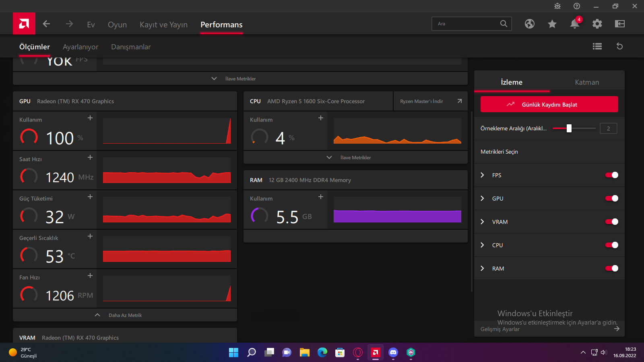The image size is (644, 362).
Task: Toggle FPS metric switch off
Action: pyautogui.click(x=612, y=175)
